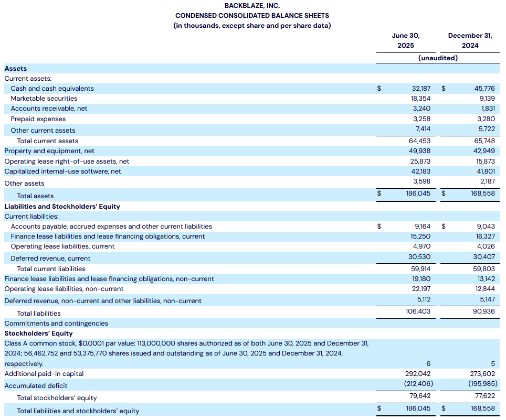Click total liabilities value 106,403
The image size is (506, 420).
(418, 311)
